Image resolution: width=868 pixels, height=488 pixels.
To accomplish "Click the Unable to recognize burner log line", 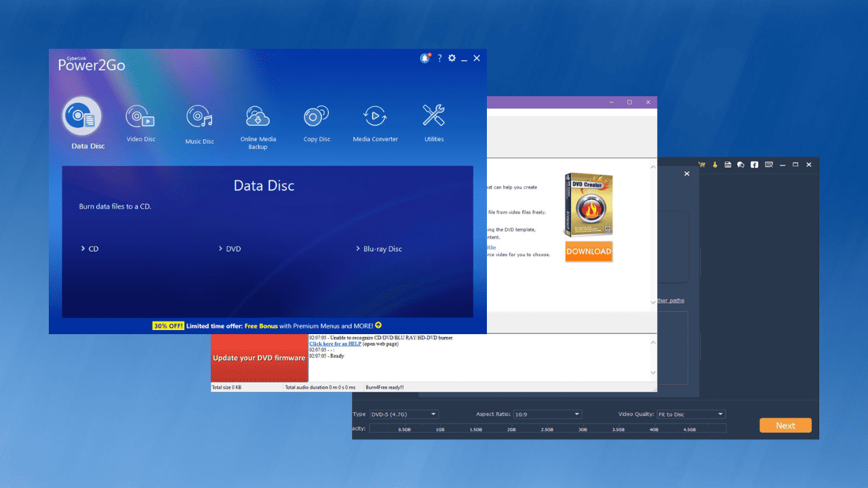I will (x=381, y=338).
